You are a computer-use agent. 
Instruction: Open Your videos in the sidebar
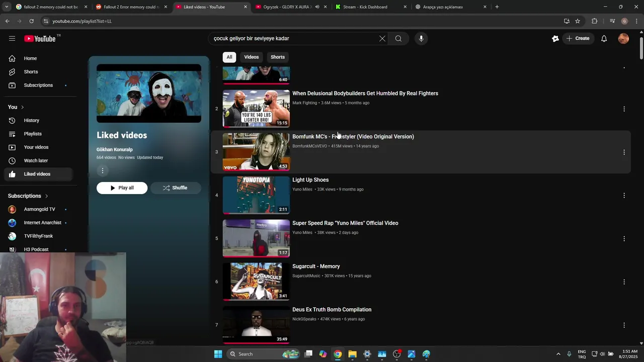coord(38,147)
